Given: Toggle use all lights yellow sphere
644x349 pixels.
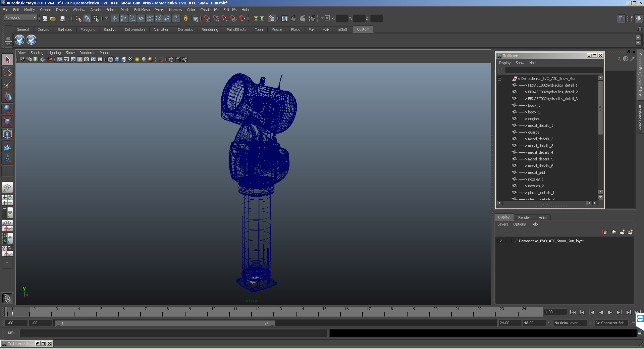Looking at the screenshot, I should click(137, 59).
